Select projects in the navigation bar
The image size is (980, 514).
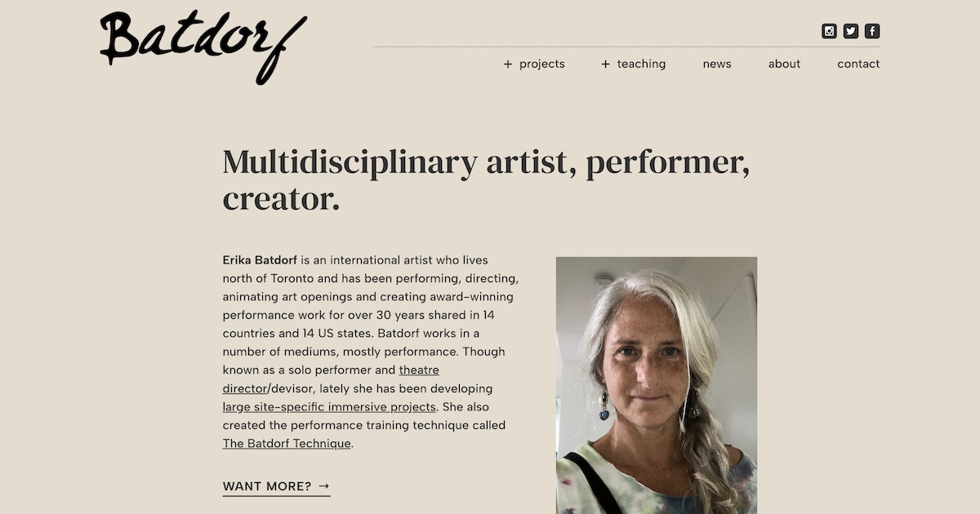[542, 64]
